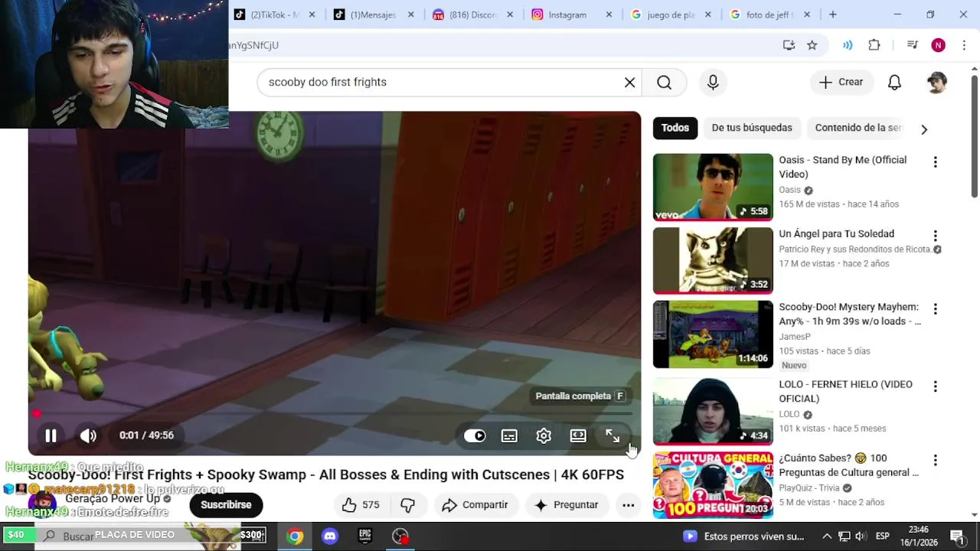Open the Crear button
The image size is (980, 551).
pyautogui.click(x=841, y=83)
